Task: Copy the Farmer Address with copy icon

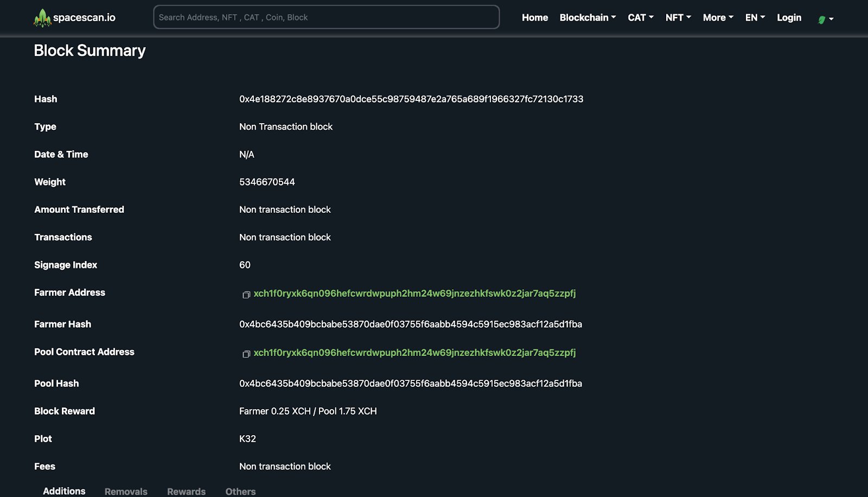Action: 246,295
